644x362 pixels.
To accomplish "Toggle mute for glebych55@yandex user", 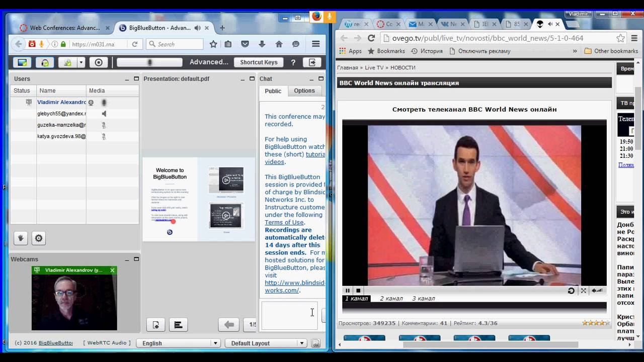I will click(104, 114).
